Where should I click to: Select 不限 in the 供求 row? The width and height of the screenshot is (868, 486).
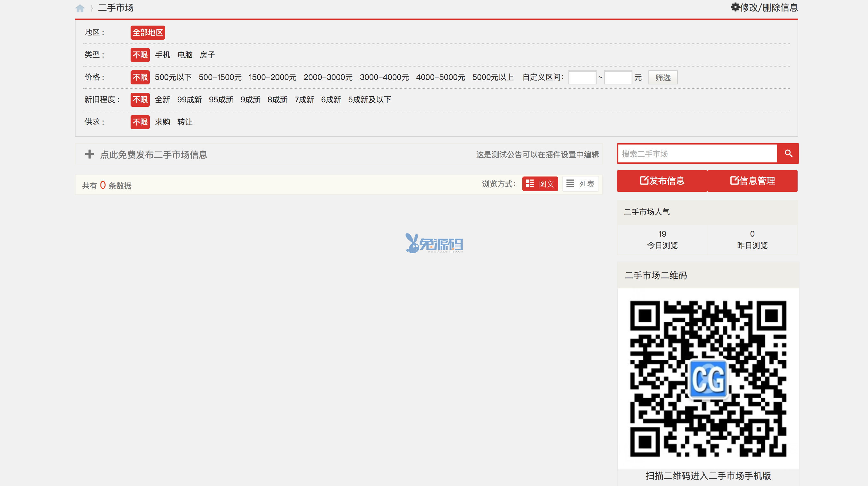pos(140,122)
